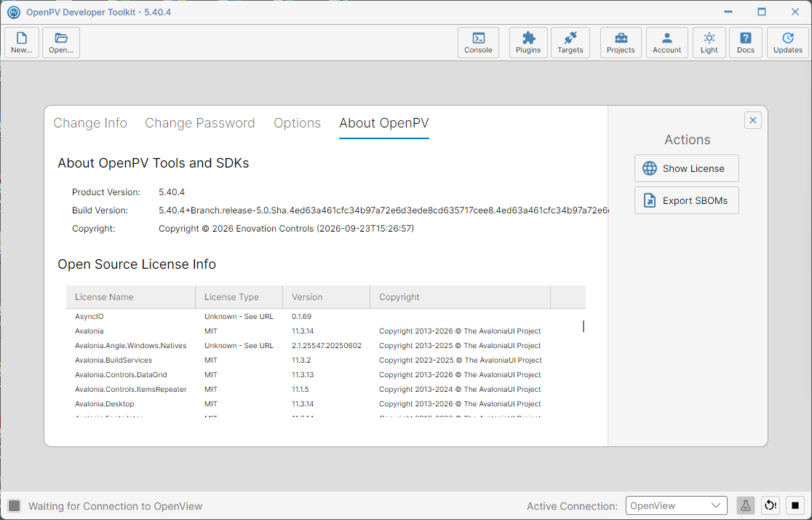Open the Plugins manager
This screenshot has height=520, width=812.
pyautogui.click(x=528, y=42)
